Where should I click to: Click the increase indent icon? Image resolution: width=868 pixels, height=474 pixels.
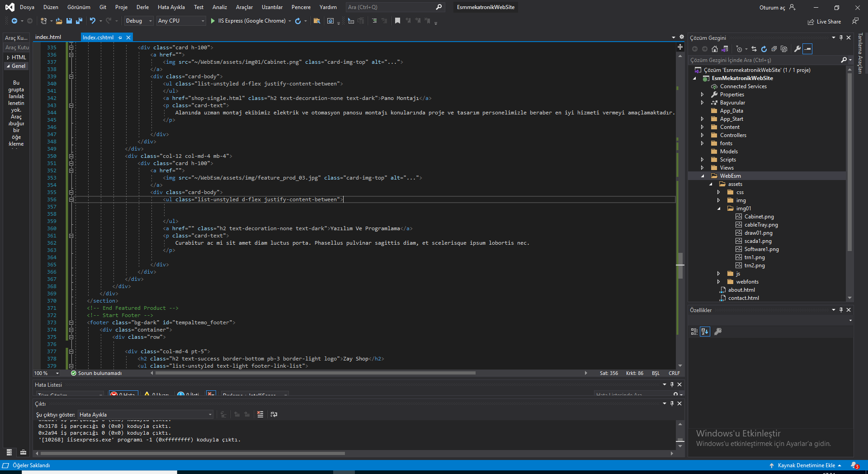[x=374, y=21]
